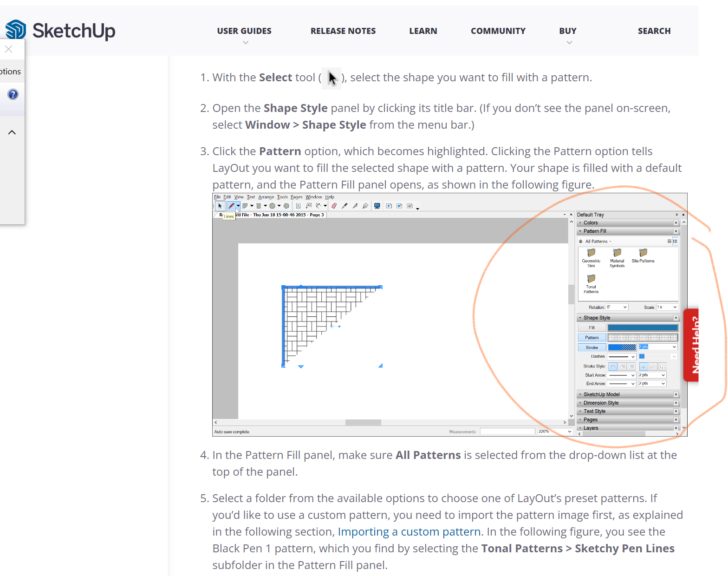Screen dimensions: 728x576
Task: Go to previous page using the toolbar icon
Action: tap(399, 206)
